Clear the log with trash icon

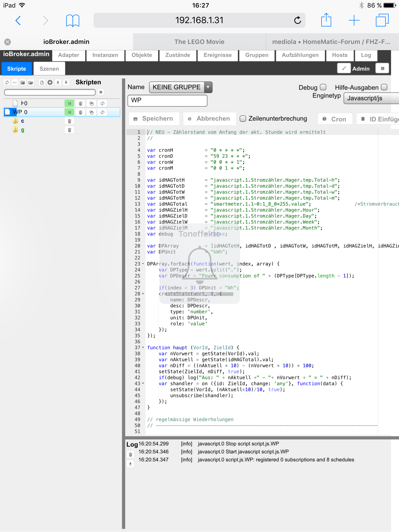(130, 455)
